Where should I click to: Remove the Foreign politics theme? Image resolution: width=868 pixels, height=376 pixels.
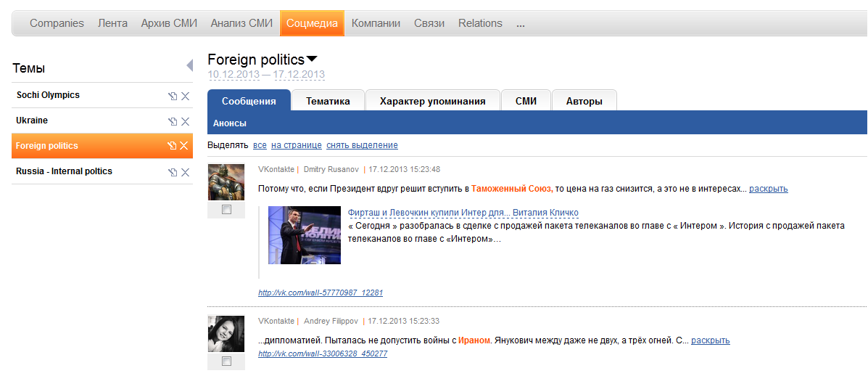point(184,146)
